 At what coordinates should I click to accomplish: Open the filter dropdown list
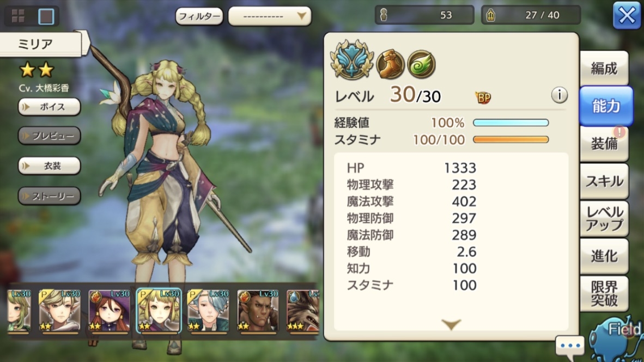pyautogui.click(x=270, y=16)
